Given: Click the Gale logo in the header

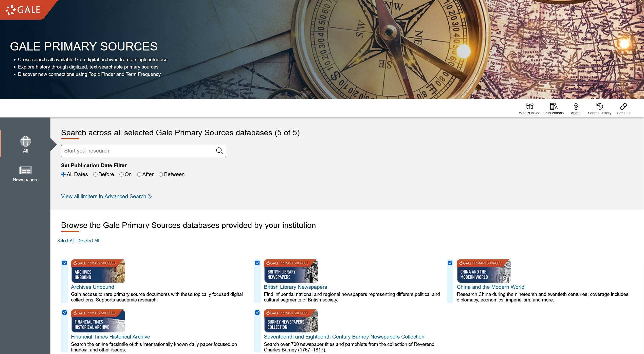Looking at the screenshot, I should [23, 10].
